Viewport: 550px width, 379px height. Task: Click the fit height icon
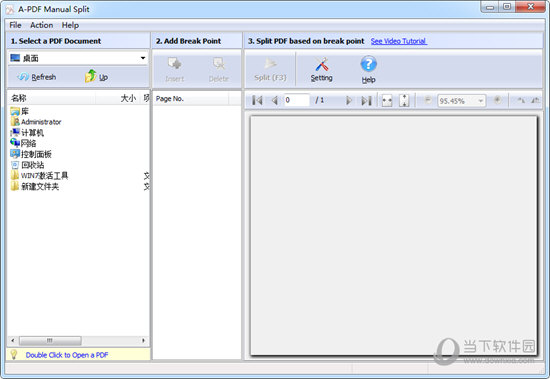pos(404,101)
